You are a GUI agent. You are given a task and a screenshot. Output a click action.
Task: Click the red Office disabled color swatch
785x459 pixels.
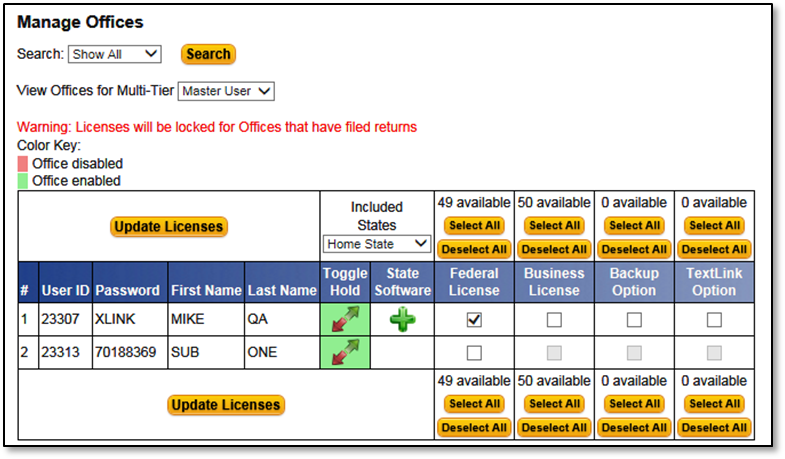(22, 163)
